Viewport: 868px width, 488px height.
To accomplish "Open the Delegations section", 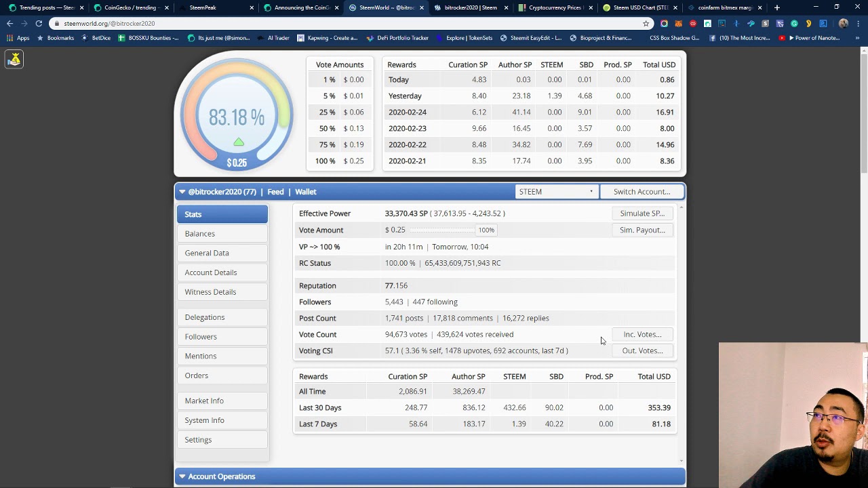I will tap(222, 317).
